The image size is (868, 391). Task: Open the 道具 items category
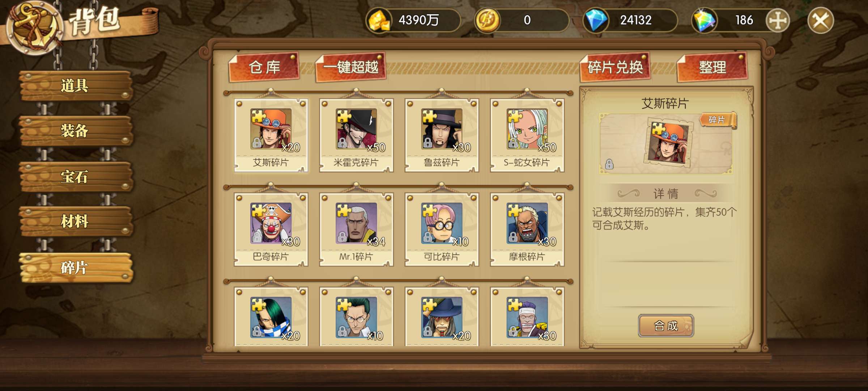75,86
